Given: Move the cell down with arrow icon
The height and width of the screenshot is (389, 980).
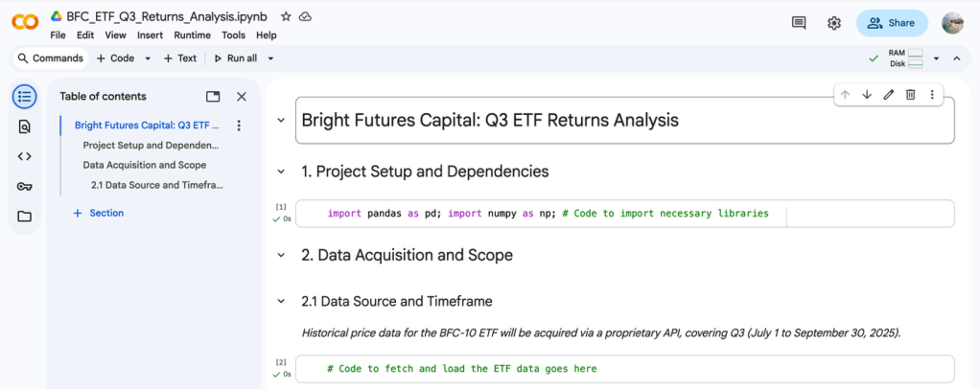Looking at the screenshot, I should click(x=867, y=94).
